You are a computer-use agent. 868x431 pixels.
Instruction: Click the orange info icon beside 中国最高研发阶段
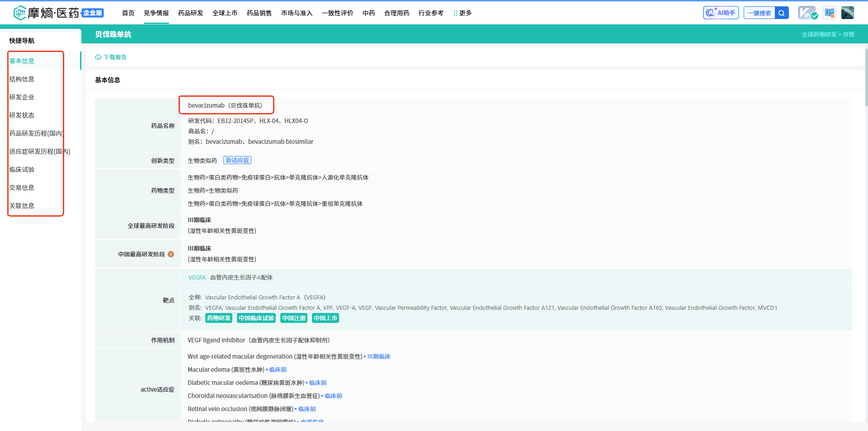click(x=171, y=254)
